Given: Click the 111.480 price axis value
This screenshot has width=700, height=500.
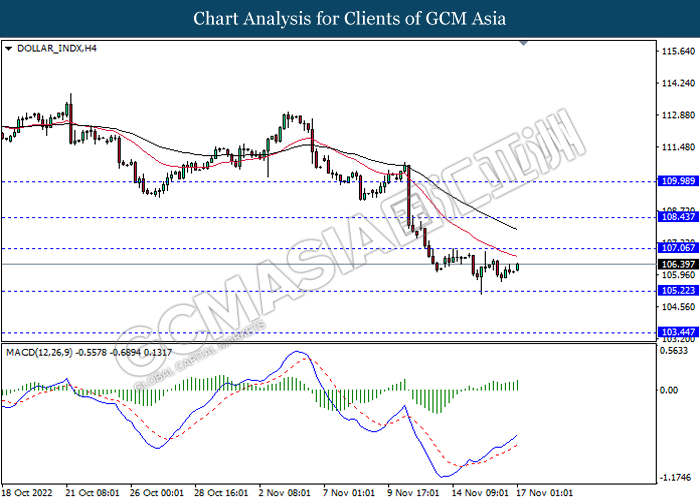Looking at the screenshot, I should (678, 147).
